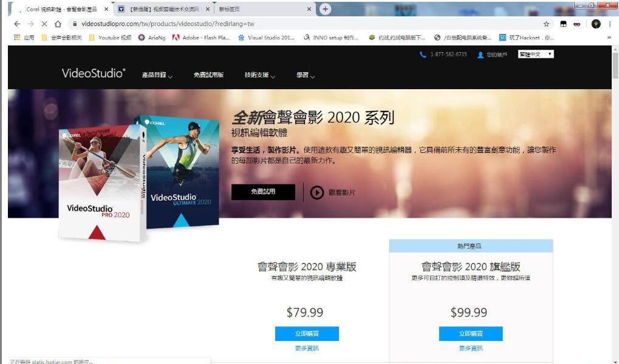Image resolution: width=619 pixels, height=364 pixels.
Task: Open the 免費試用版 nav item
Action: coord(208,75)
